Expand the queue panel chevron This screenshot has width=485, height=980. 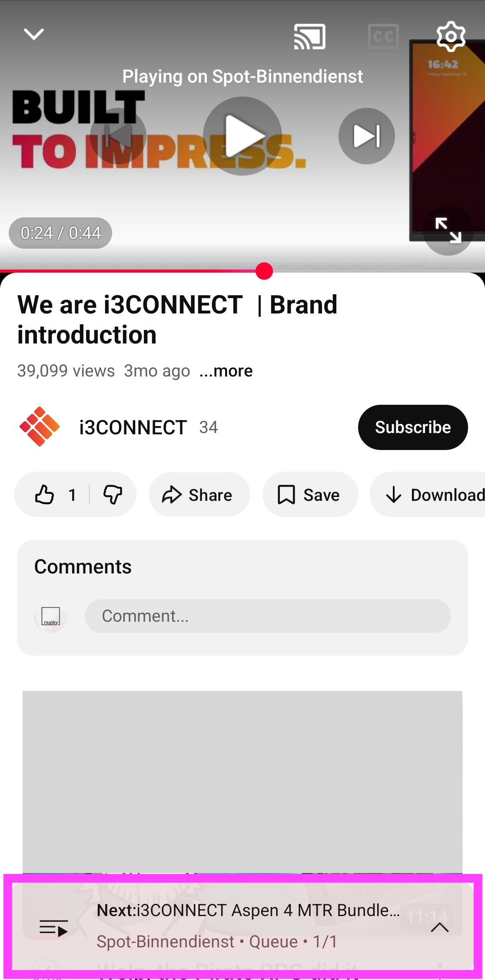tap(439, 928)
